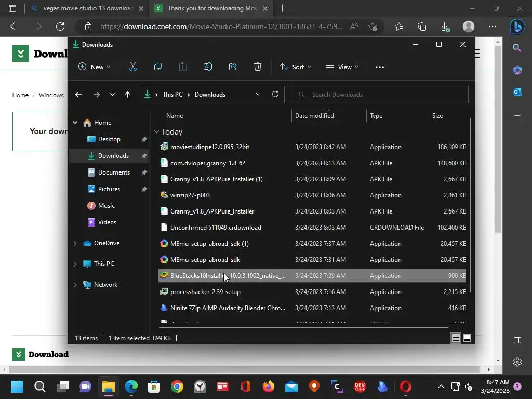
Task: Select moviestudiope12.0.895_32bit file
Action: 312,147
